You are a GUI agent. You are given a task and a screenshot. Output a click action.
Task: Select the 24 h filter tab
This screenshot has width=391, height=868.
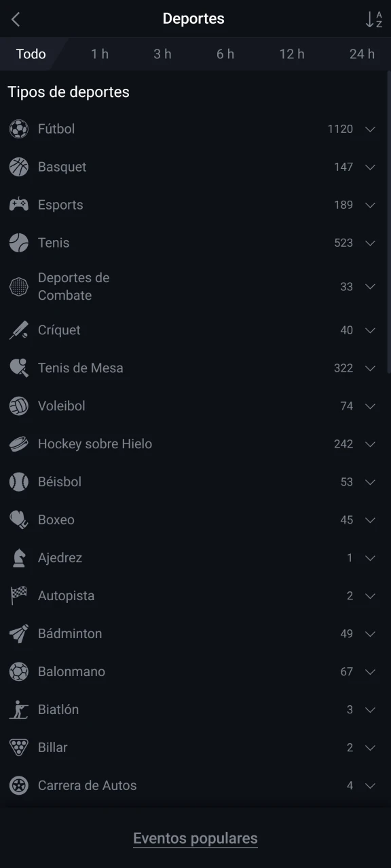[362, 54]
